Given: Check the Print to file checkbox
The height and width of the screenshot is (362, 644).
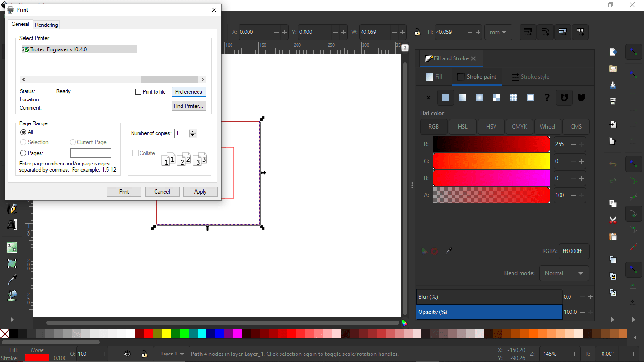Looking at the screenshot, I should click(x=139, y=92).
